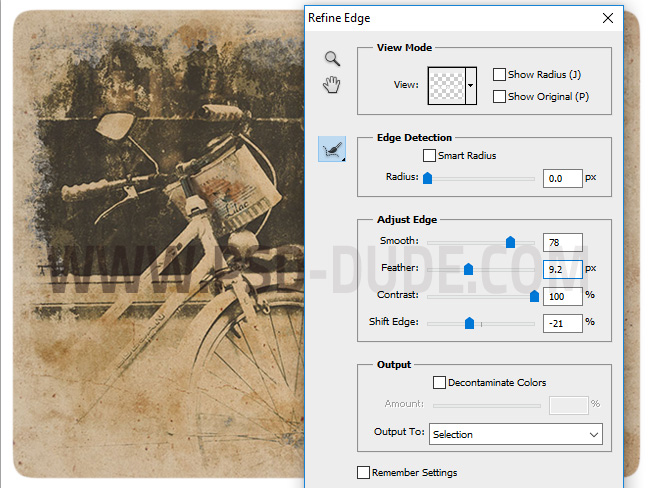
Task: Select the Zoom tool magnifier icon
Action: click(332, 59)
